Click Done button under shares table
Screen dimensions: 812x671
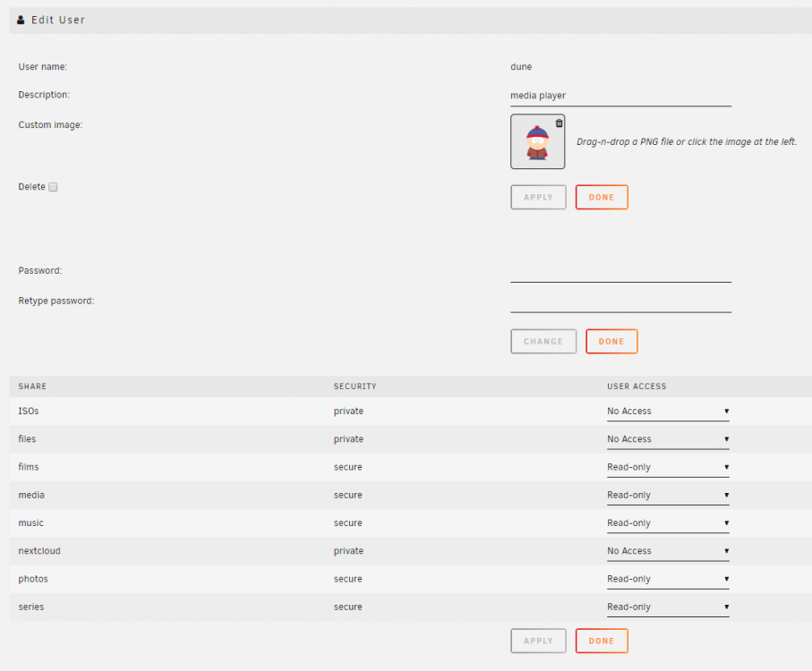tap(602, 641)
